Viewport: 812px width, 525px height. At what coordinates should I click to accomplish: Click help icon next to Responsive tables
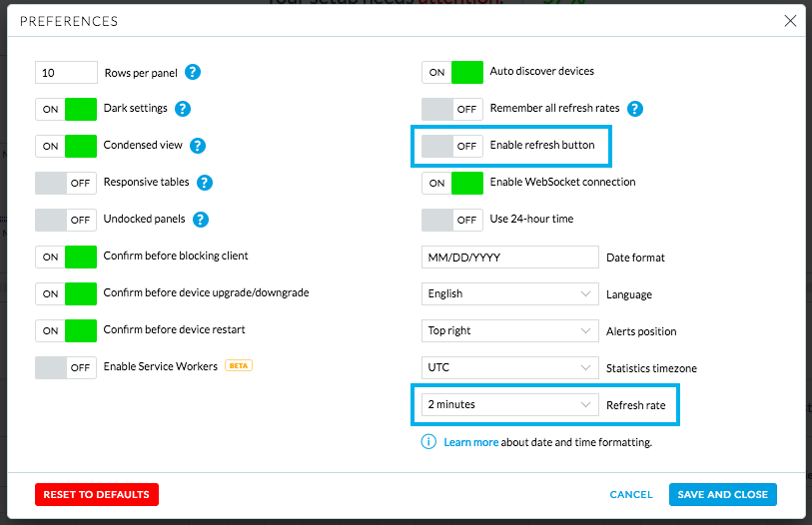(204, 183)
